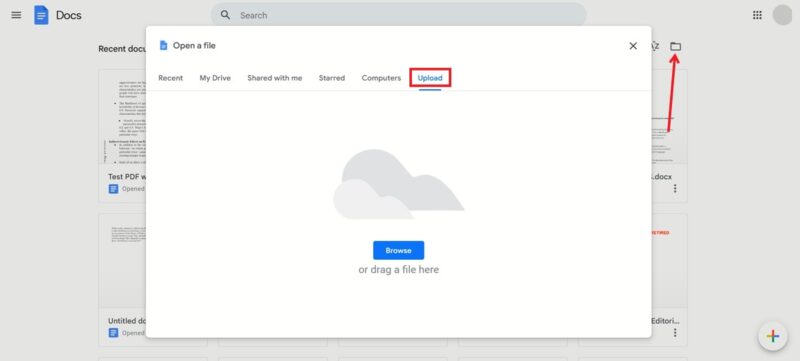Go to the Computers tab
This screenshot has height=361, width=800.
tap(381, 78)
